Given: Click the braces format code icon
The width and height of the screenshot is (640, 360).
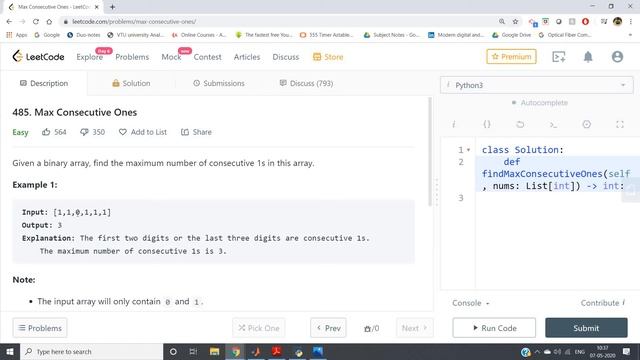Looking at the screenshot, I should coord(487,124).
